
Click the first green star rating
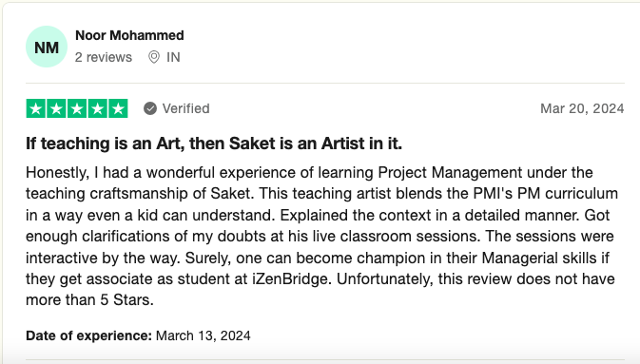click(x=36, y=108)
